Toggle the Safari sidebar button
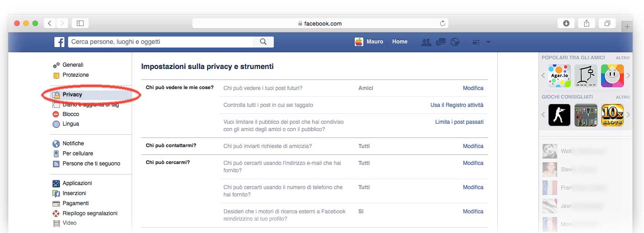The width and height of the screenshot is (644, 233). pyautogui.click(x=80, y=23)
